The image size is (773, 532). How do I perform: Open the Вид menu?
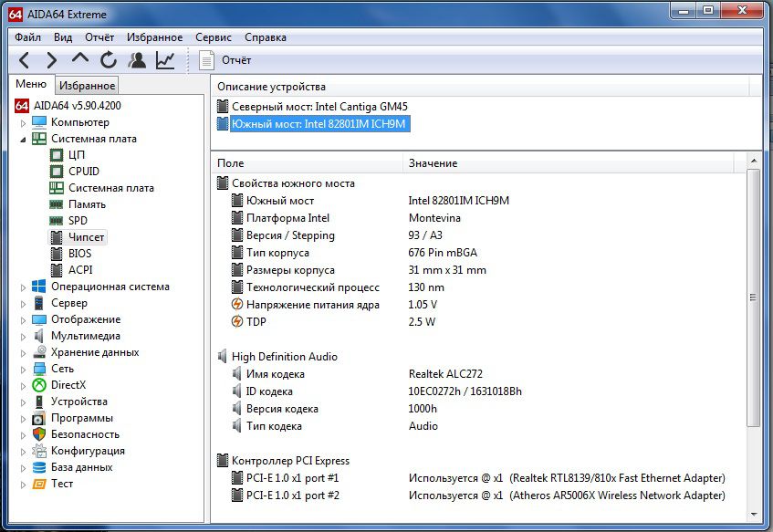click(63, 37)
